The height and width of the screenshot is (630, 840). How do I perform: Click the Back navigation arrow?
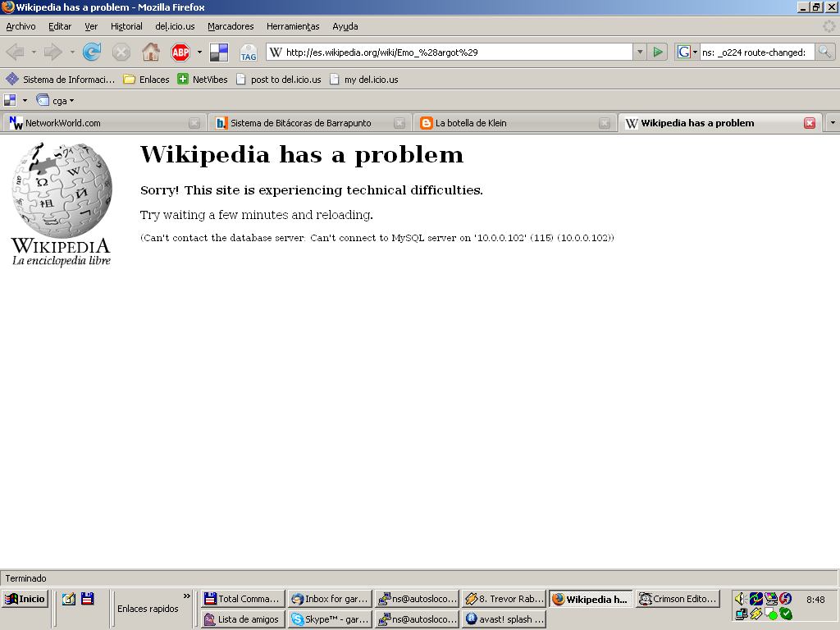tap(15, 52)
